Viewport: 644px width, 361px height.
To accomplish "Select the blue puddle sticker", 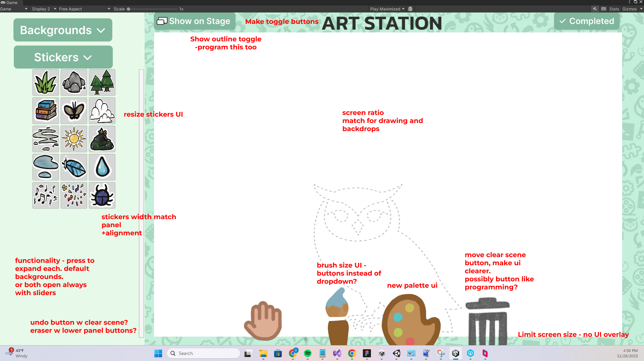I will (46, 167).
